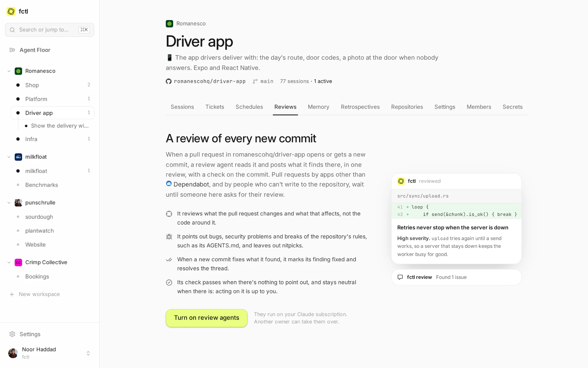
Task: Open the account switcher chevron by Noor Haddad
Action: 88,353
